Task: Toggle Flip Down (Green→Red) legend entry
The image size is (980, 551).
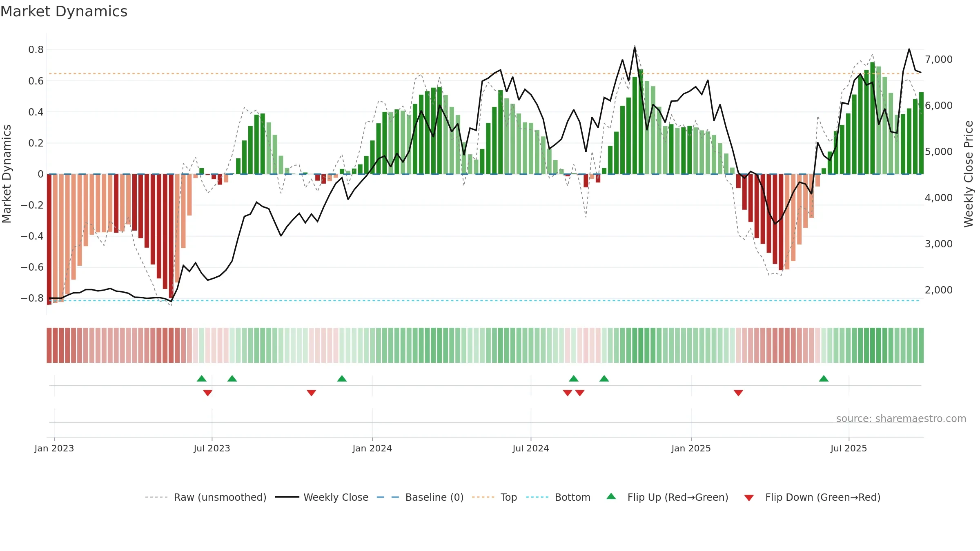Action: pyautogui.click(x=812, y=497)
